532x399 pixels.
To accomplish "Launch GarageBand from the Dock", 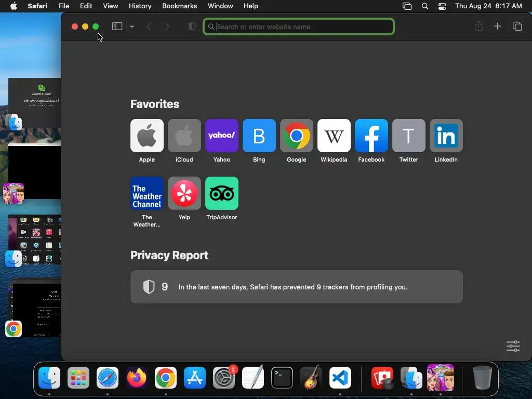I will (311, 378).
